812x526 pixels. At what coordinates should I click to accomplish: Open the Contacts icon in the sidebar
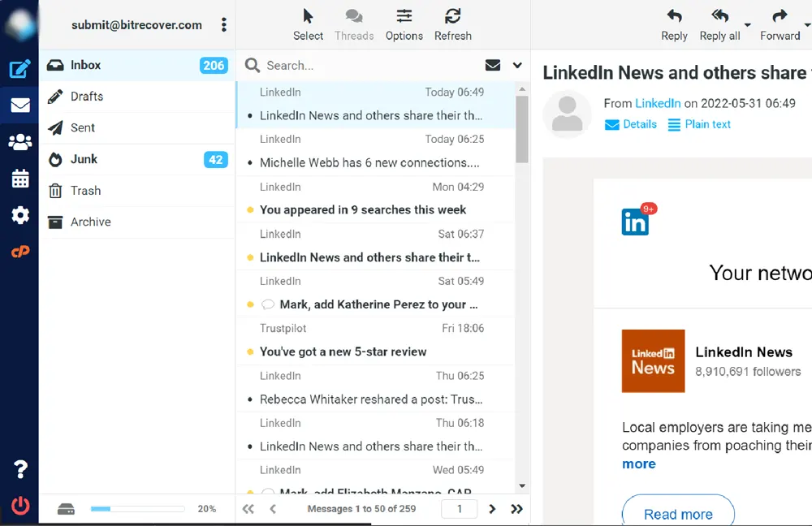click(19, 142)
